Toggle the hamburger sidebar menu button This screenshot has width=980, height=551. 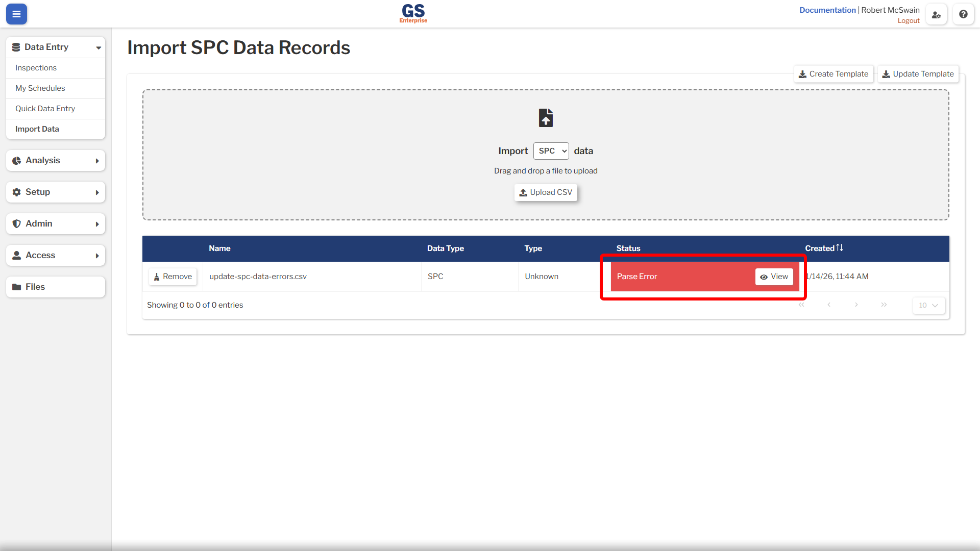point(16,14)
